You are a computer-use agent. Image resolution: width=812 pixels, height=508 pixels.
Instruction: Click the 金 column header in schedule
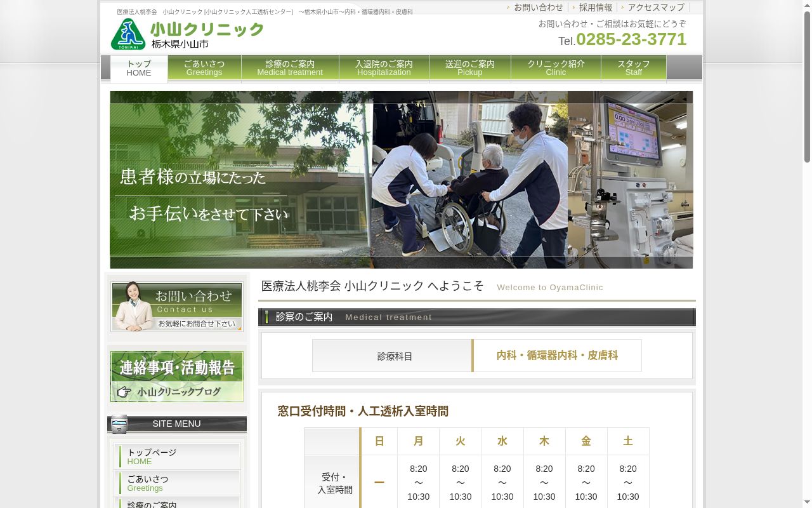click(x=586, y=441)
